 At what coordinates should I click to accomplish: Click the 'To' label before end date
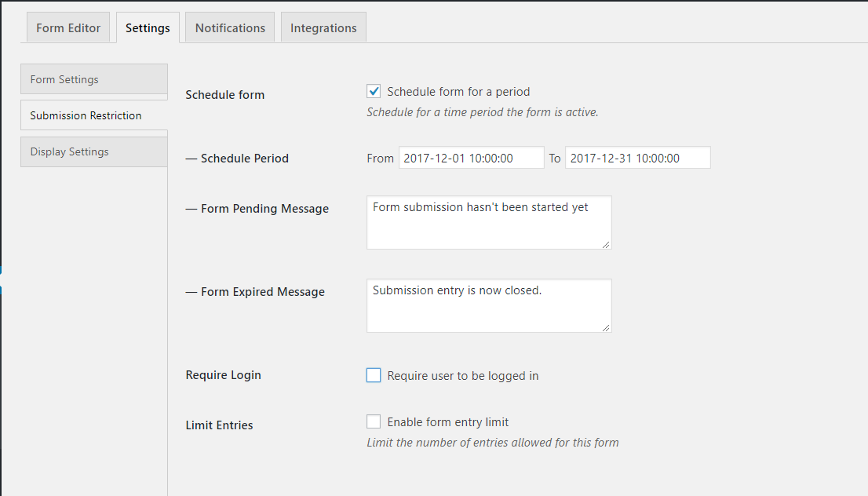coord(555,159)
